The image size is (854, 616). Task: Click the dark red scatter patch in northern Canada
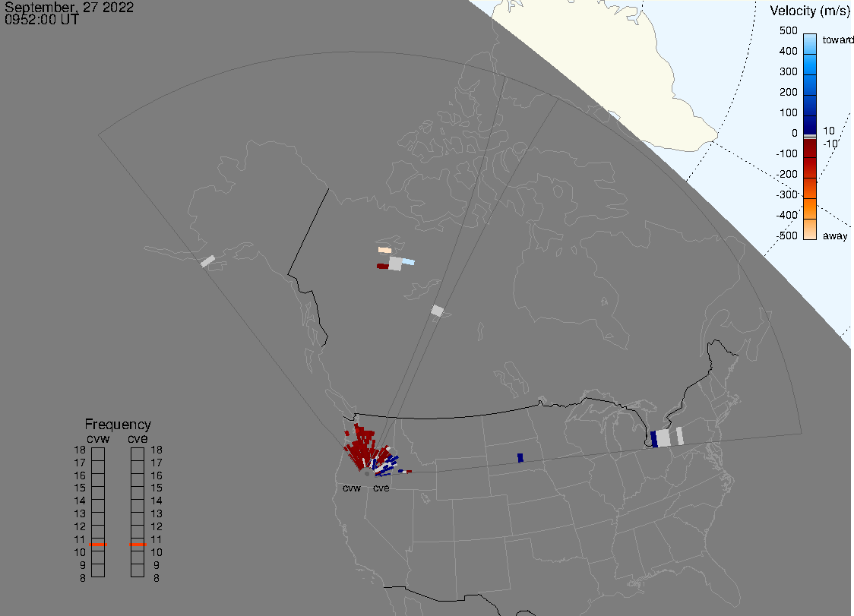click(x=382, y=267)
